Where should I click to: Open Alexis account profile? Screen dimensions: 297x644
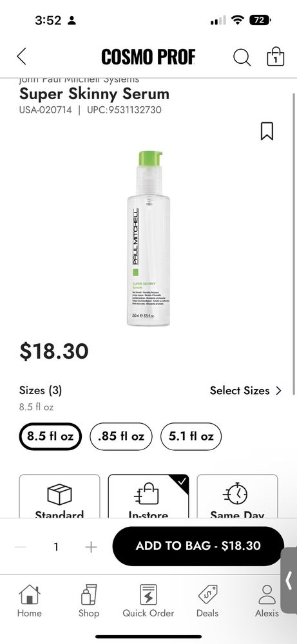click(267, 601)
